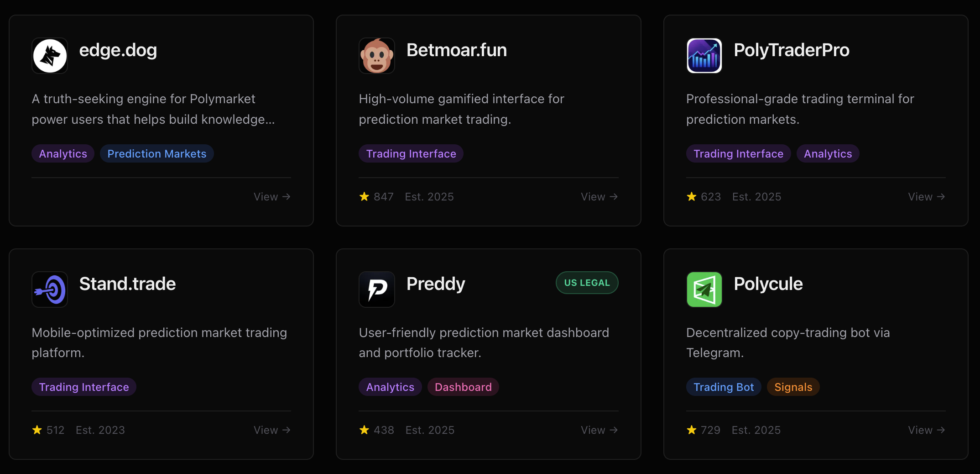Screen dimensions: 980x474
Task: Select the Trading Bot tag on Polycule
Action: click(x=724, y=387)
